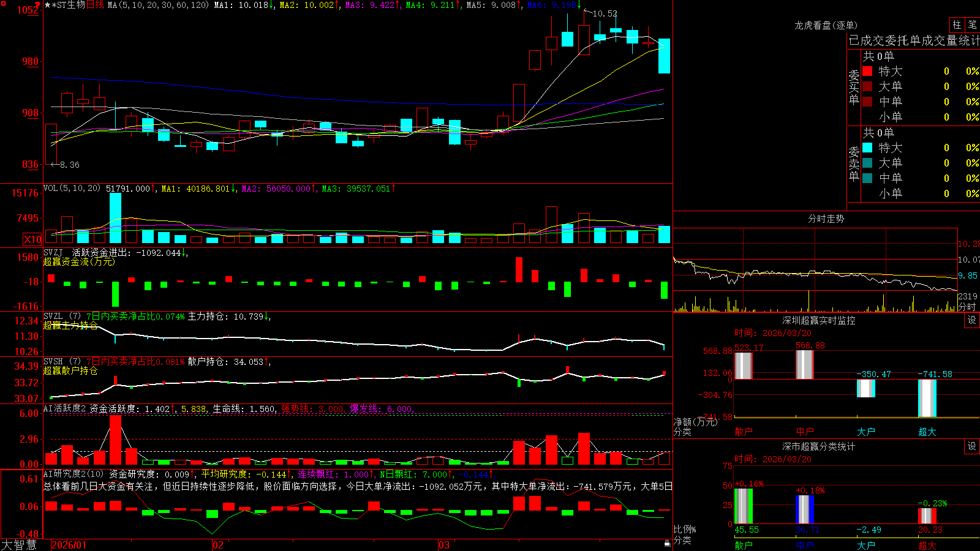Select the AI活跃度2 indicator label

pyautogui.click(x=65, y=408)
